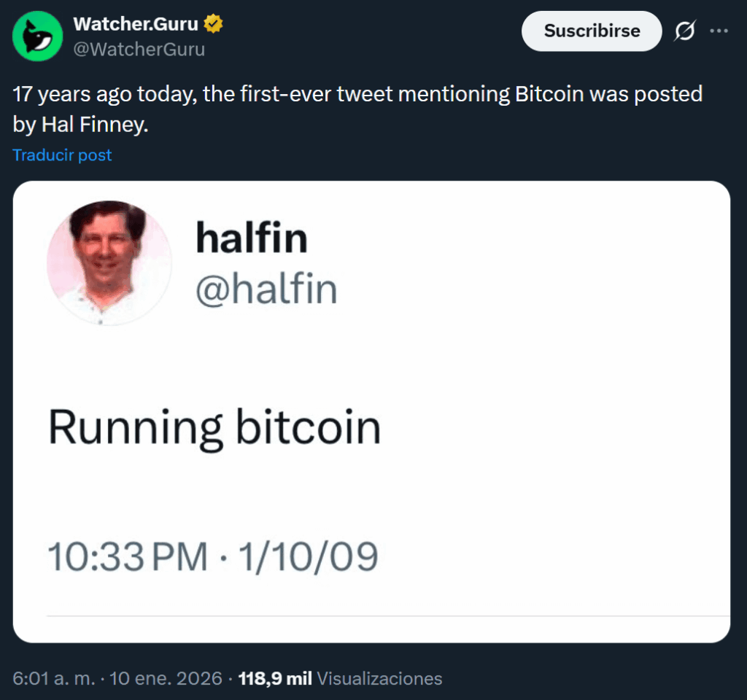Click Suscribirse to subscribe to Watcher.Guru
The height and width of the screenshot is (700, 747).
click(591, 31)
